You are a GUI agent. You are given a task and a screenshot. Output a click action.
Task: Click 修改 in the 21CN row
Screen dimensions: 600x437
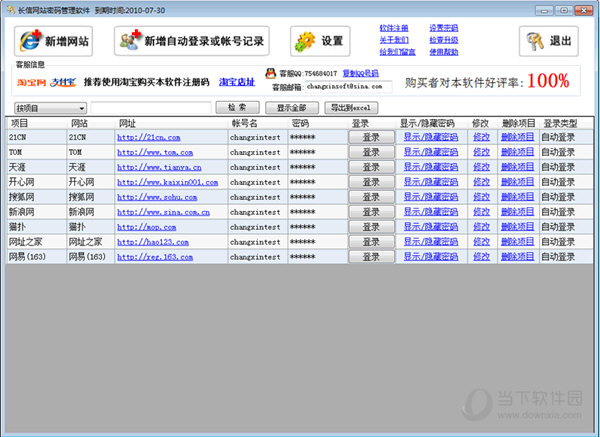[x=481, y=137]
